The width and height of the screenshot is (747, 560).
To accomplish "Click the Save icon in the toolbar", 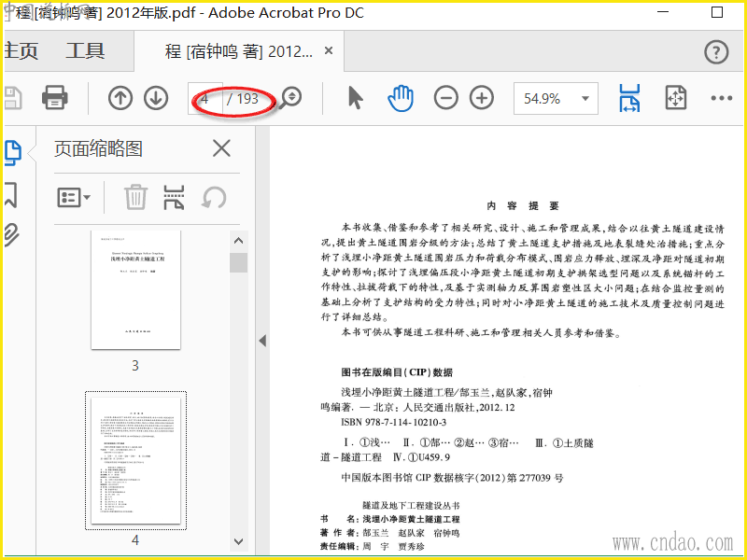I will (x=13, y=98).
